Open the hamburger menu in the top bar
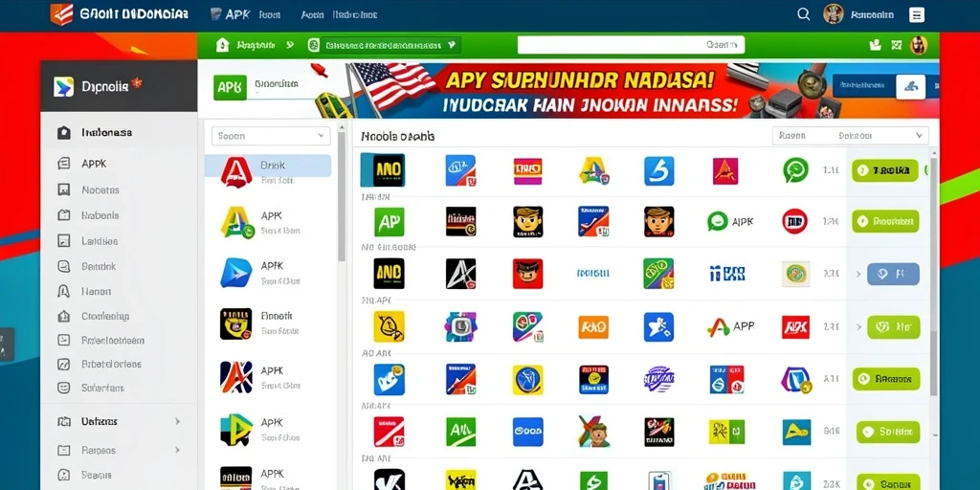Image resolution: width=980 pixels, height=490 pixels. pos(916,15)
